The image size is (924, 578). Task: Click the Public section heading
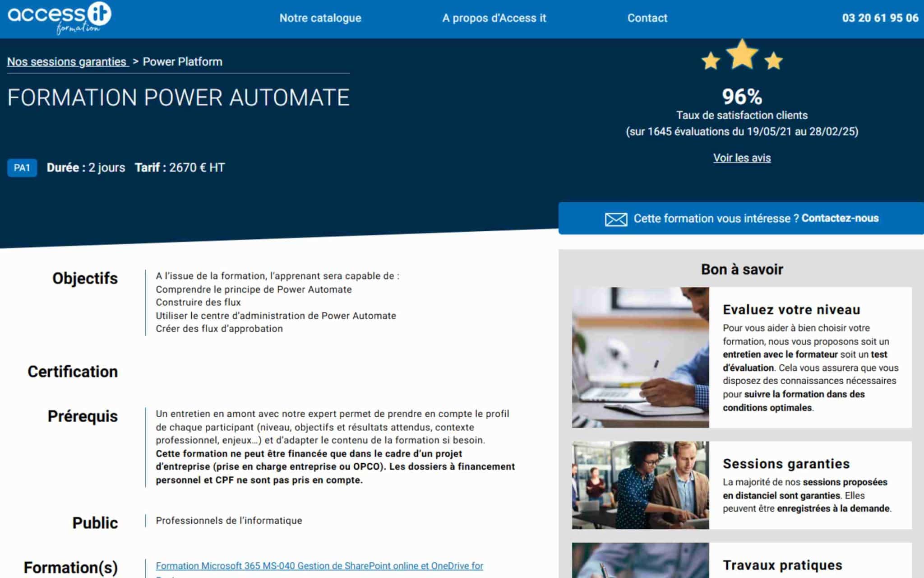point(95,523)
